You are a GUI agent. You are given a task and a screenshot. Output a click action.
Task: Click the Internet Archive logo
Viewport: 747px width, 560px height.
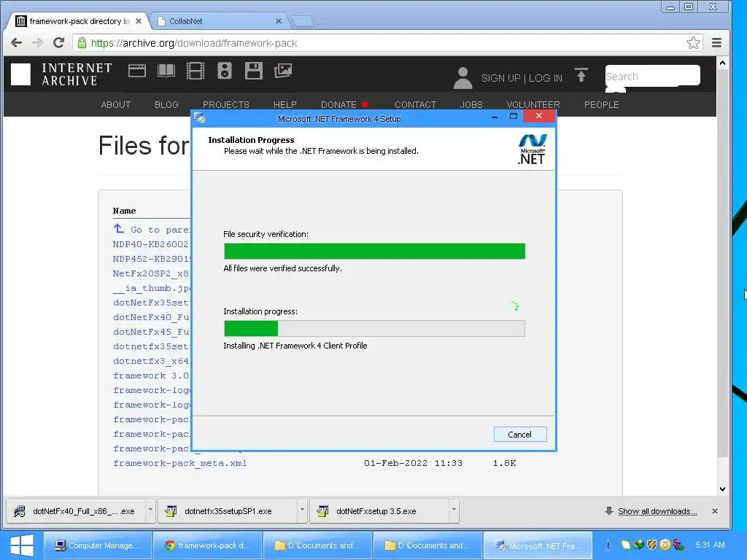(x=61, y=74)
